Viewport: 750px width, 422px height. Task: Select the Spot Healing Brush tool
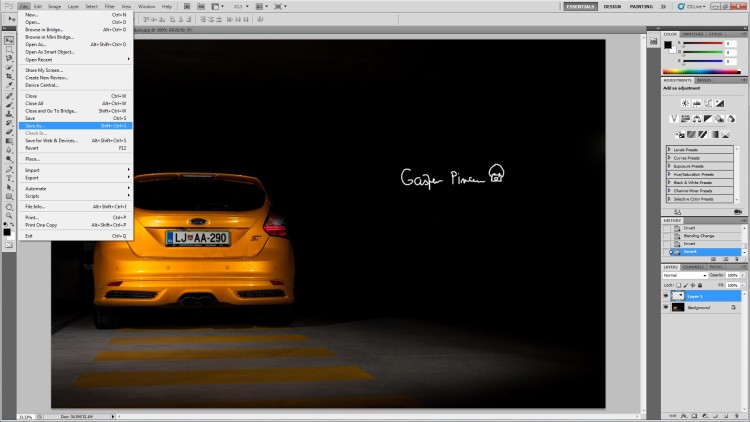click(x=9, y=96)
